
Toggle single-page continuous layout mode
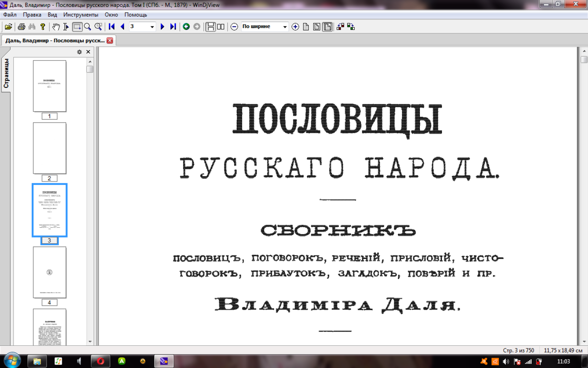point(211,27)
